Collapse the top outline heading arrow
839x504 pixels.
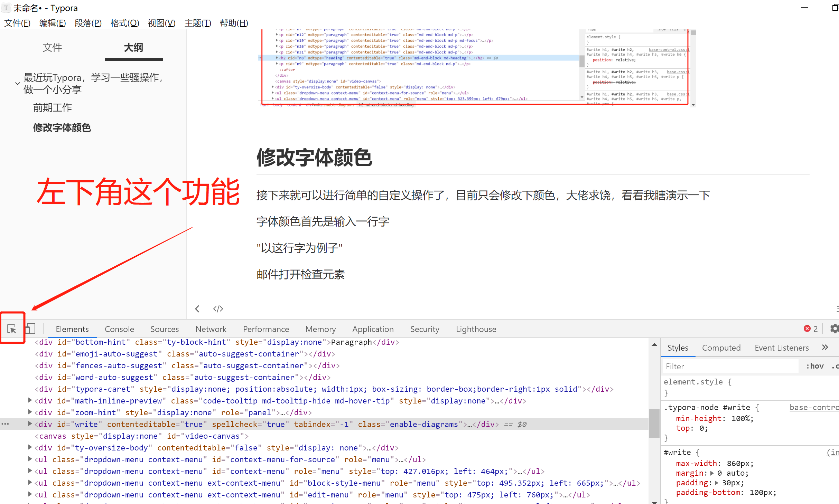point(17,83)
